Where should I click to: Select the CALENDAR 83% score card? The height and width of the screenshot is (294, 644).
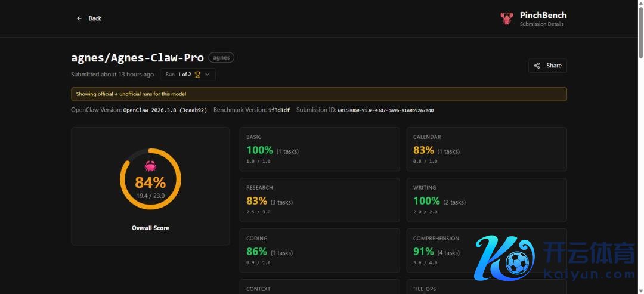486,150
